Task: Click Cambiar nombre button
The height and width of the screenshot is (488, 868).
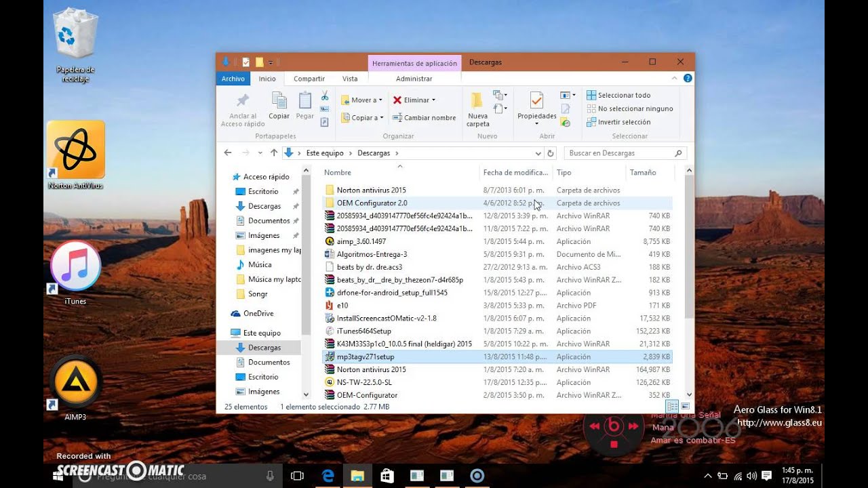Action: (425, 117)
